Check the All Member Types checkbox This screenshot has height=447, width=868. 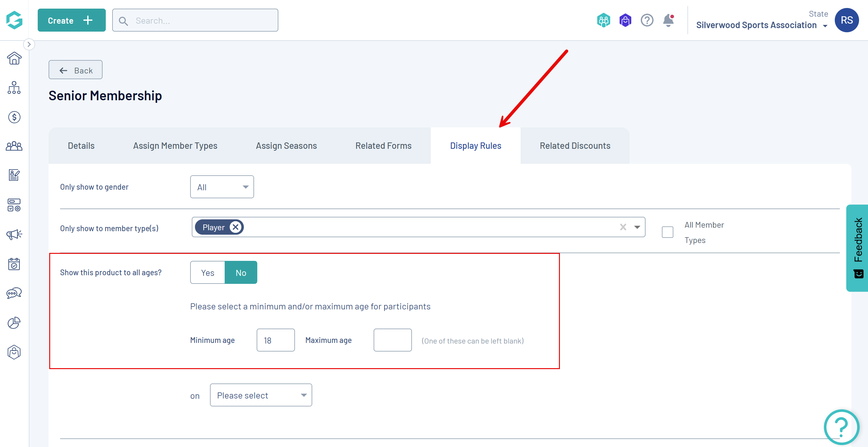[x=667, y=232]
